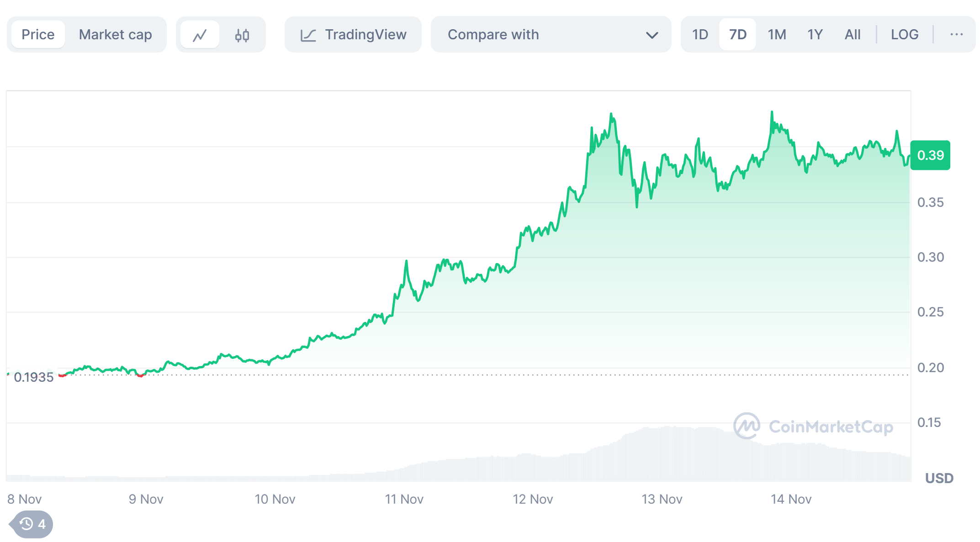Select the 7D time range

coord(737,35)
